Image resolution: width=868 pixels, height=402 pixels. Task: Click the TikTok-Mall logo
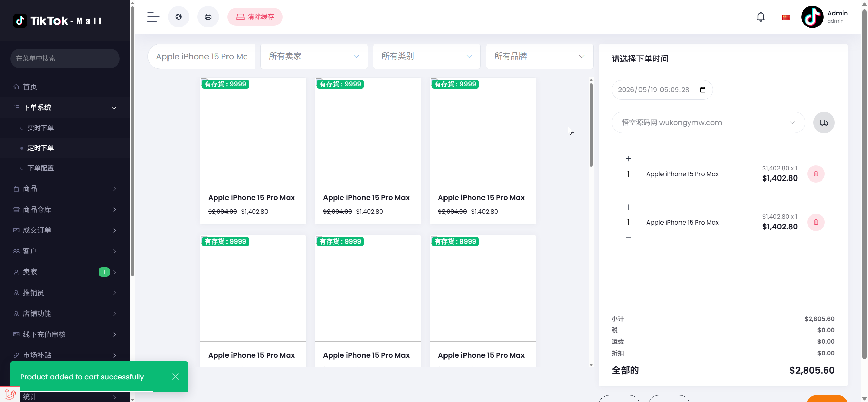point(58,21)
